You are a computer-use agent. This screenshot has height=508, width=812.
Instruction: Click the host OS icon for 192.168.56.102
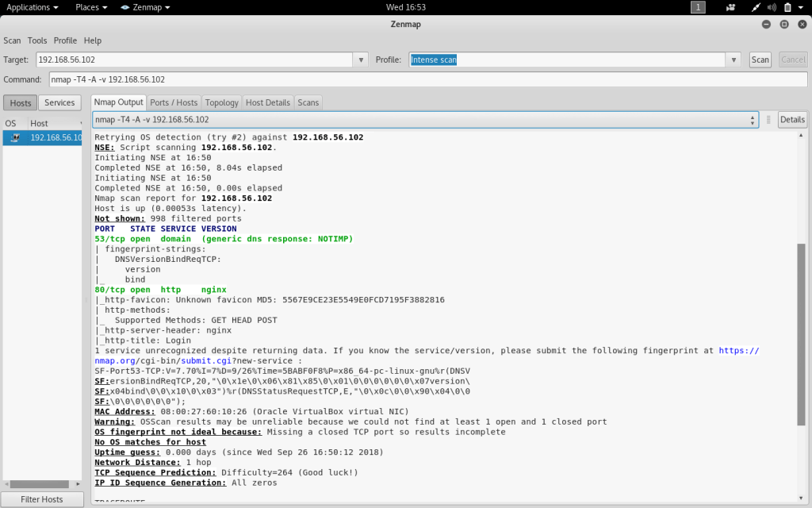pos(14,138)
